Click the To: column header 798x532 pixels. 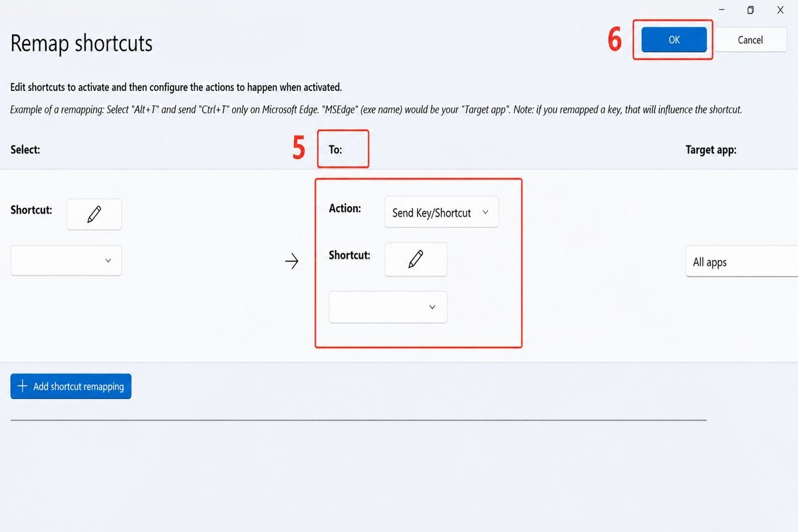coord(335,150)
